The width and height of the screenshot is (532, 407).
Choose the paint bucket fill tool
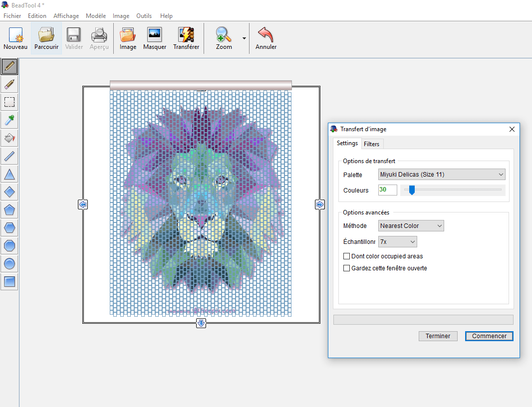pos(9,138)
